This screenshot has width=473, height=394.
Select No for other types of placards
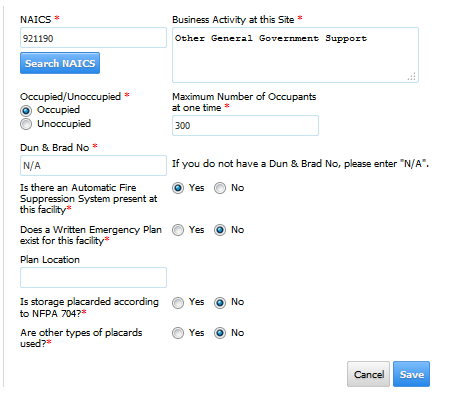(x=220, y=333)
